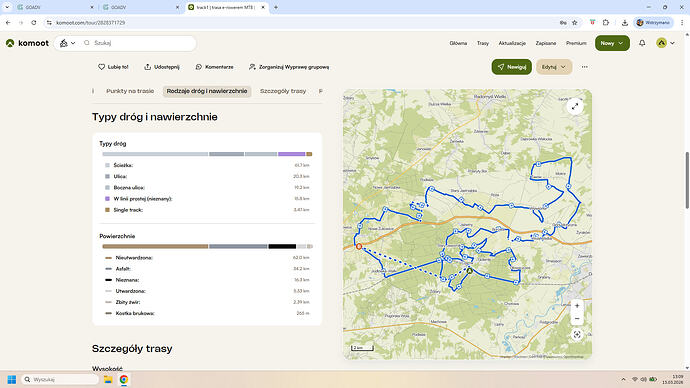This screenshot has height=388, width=690.
Task: Click the page vertical scrollbar
Action: 687,180
